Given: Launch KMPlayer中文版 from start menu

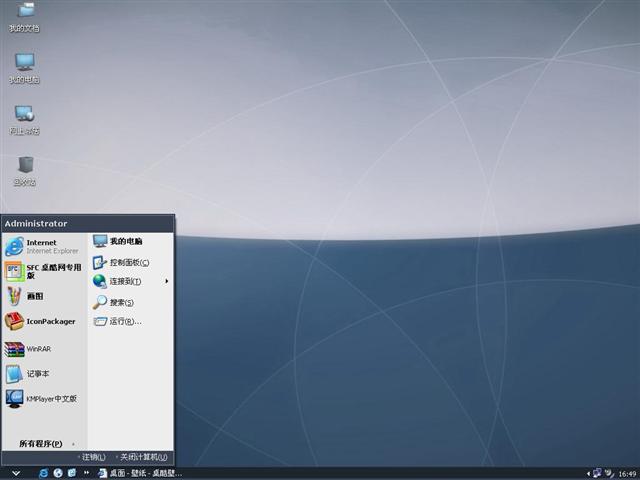Looking at the screenshot, I should pos(44,399).
